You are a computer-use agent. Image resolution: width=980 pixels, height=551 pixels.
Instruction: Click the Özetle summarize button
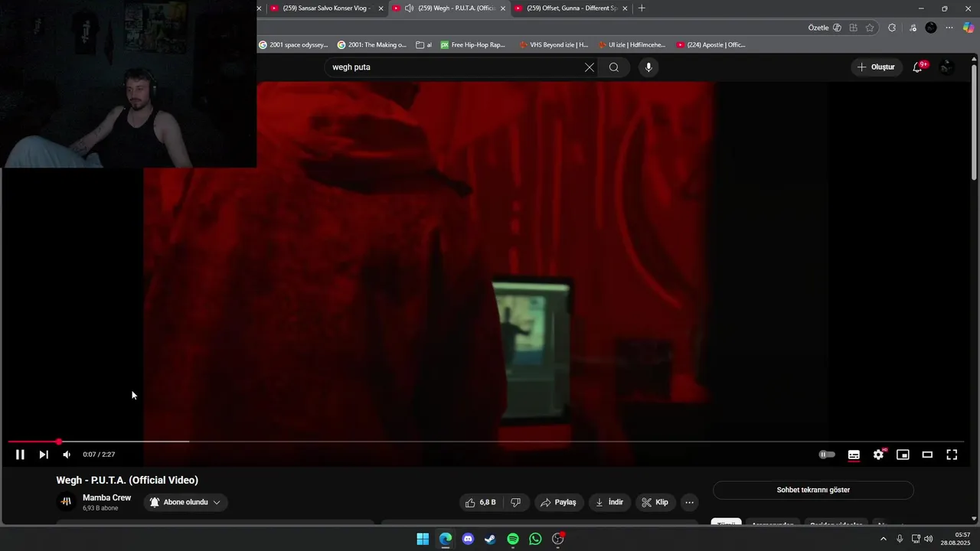coord(825,28)
